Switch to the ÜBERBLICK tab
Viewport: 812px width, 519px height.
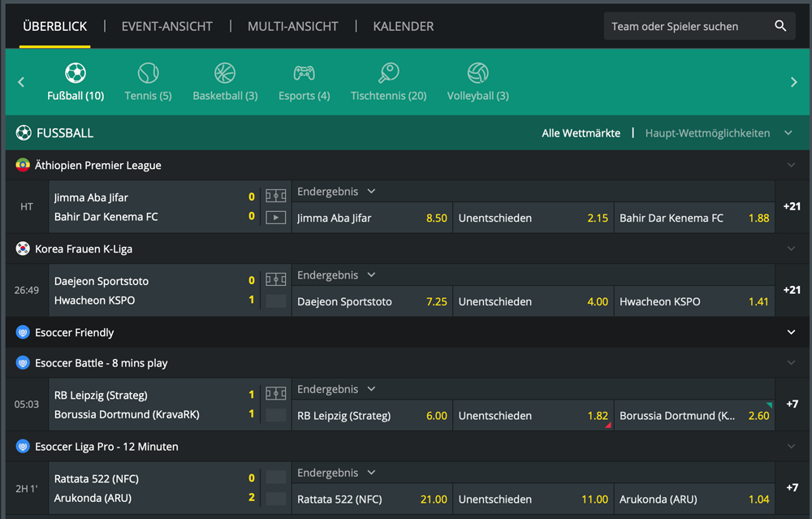click(55, 27)
